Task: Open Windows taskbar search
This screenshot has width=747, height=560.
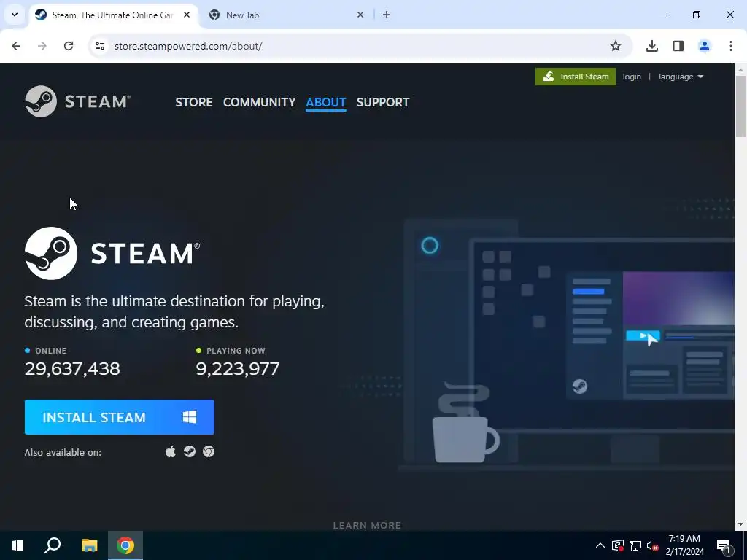Action: tap(53, 545)
